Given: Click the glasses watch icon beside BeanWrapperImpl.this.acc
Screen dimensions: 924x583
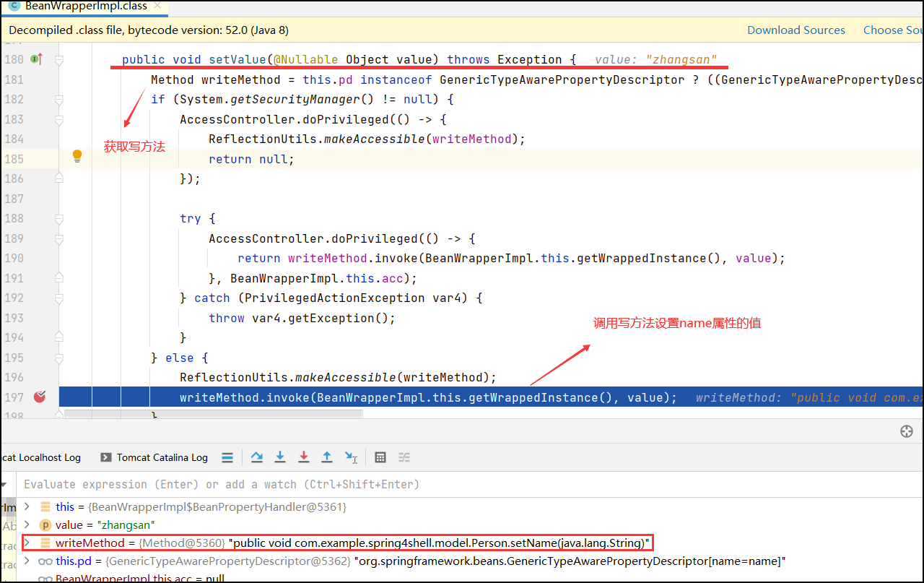Looking at the screenshot, I should click(x=45, y=579).
